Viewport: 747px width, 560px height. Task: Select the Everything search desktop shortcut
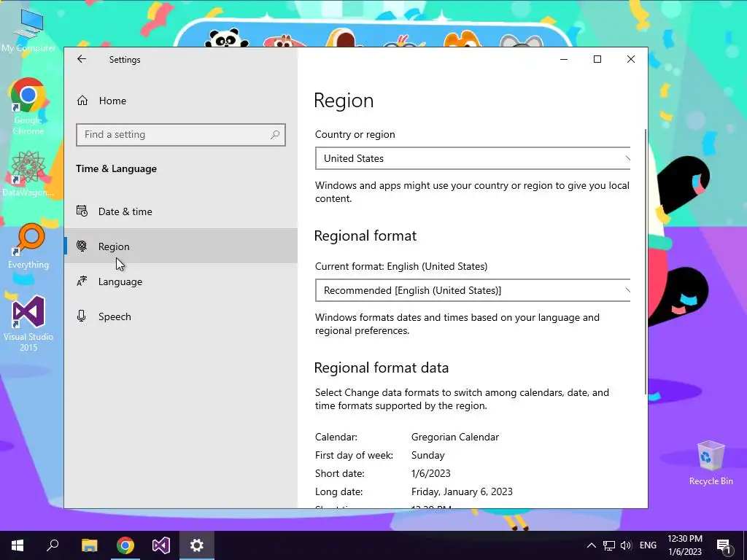(x=28, y=246)
